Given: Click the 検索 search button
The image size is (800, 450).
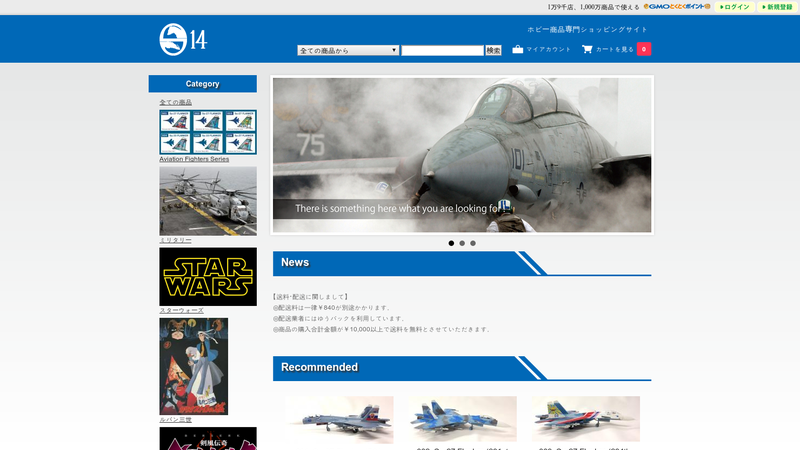Looking at the screenshot, I should 493,50.
